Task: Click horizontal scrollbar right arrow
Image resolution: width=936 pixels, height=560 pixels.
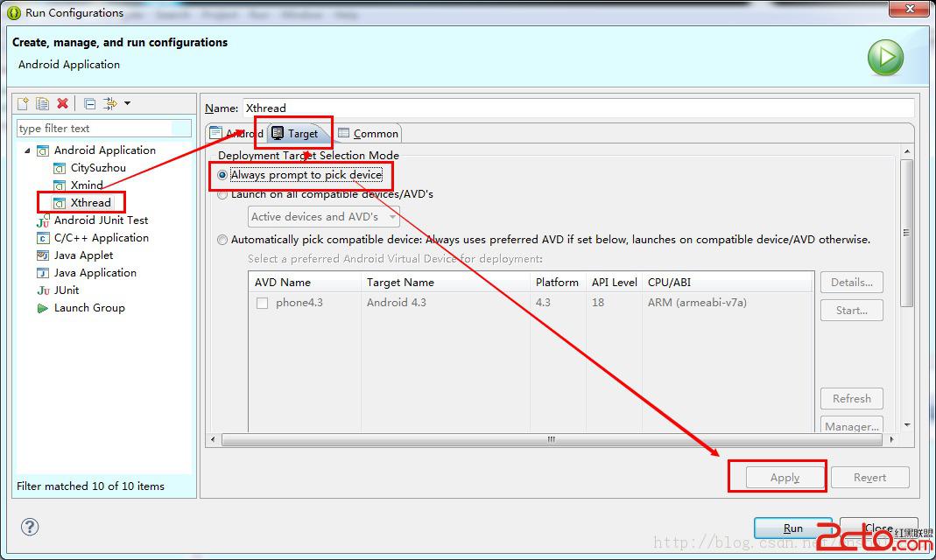Action: tap(892, 439)
